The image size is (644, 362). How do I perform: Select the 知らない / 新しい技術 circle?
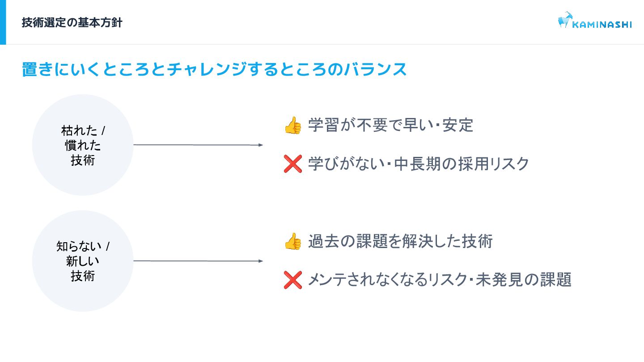83,261
